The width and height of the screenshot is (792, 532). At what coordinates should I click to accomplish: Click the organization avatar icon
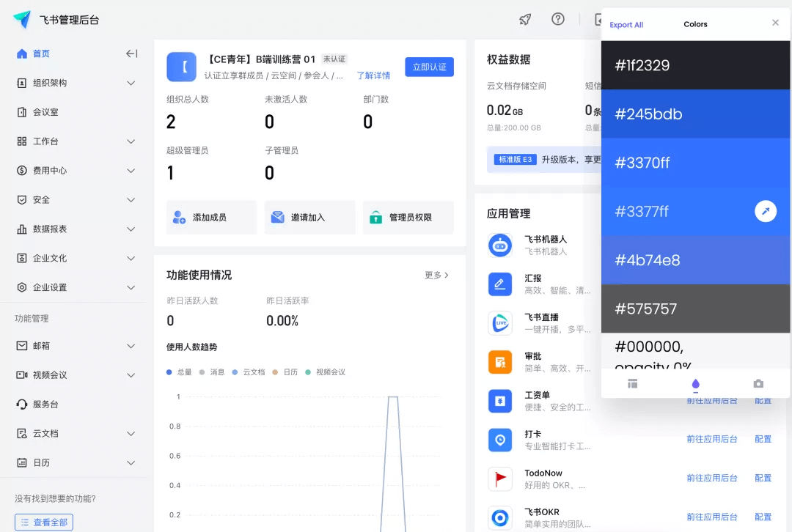click(x=181, y=67)
